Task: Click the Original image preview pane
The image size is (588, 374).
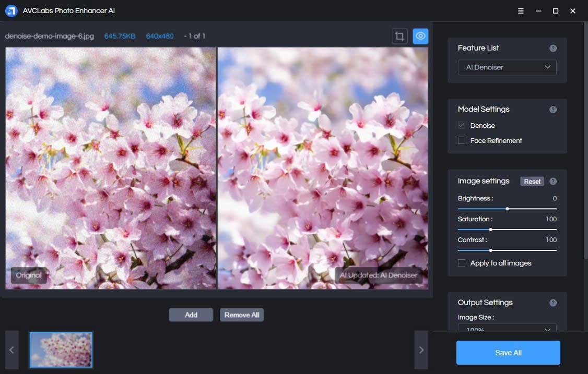Action: (111, 168)
